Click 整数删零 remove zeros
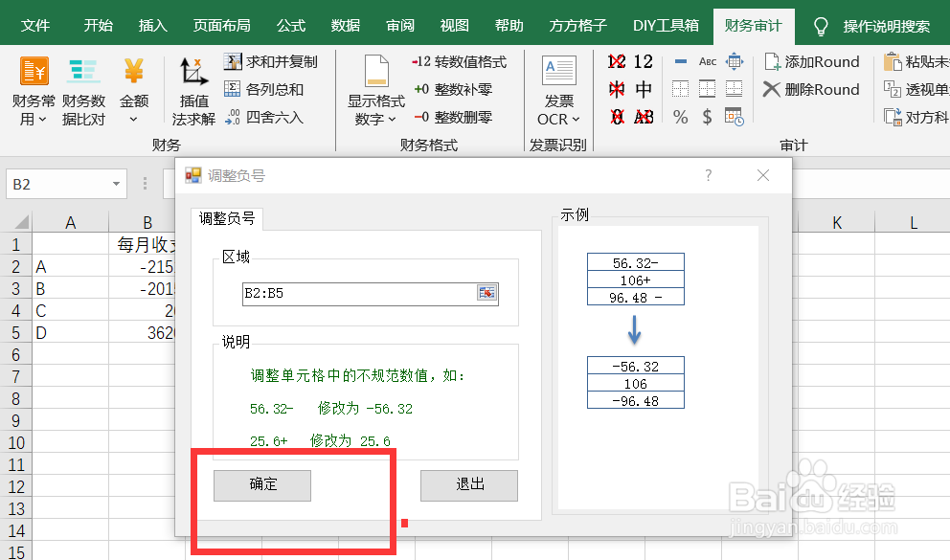Viewport: 950px width, 560px height. pyautogui.click(x=453, y=117)
